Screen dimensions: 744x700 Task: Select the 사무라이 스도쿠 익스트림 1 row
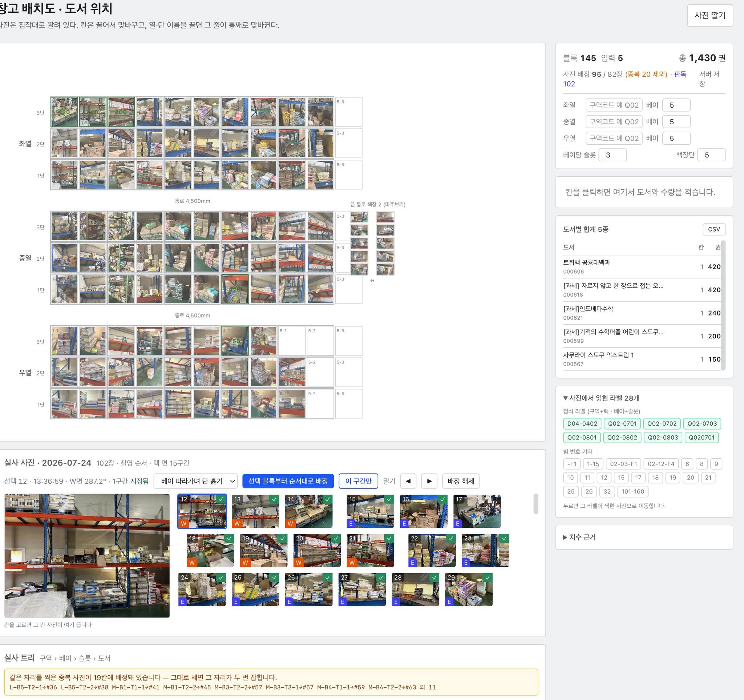[x=642, y=359]
